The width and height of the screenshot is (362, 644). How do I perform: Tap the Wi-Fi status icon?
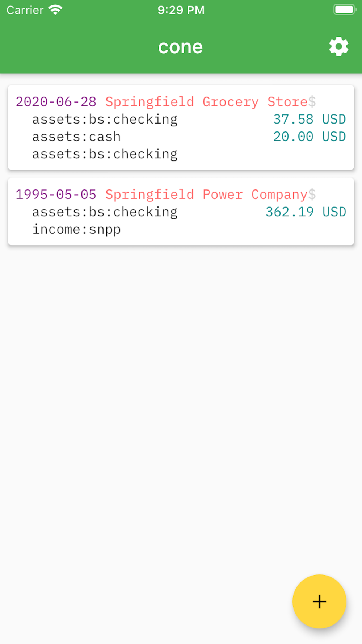coord(55,10)
